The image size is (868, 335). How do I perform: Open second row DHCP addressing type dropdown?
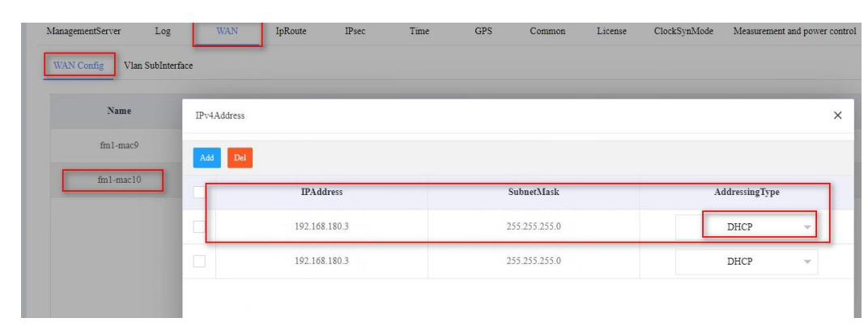pos(746,261)
